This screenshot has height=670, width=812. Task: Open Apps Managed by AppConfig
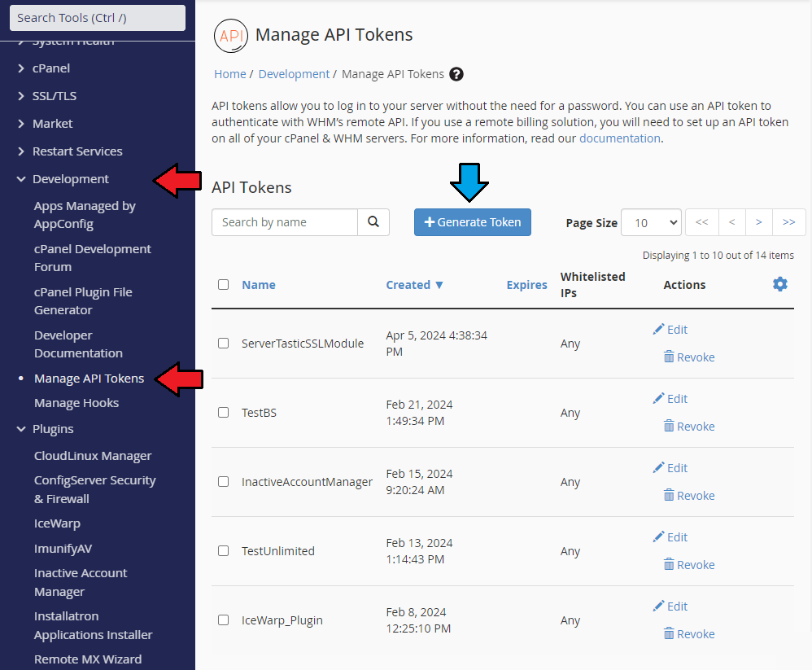[x=85, y=215]
